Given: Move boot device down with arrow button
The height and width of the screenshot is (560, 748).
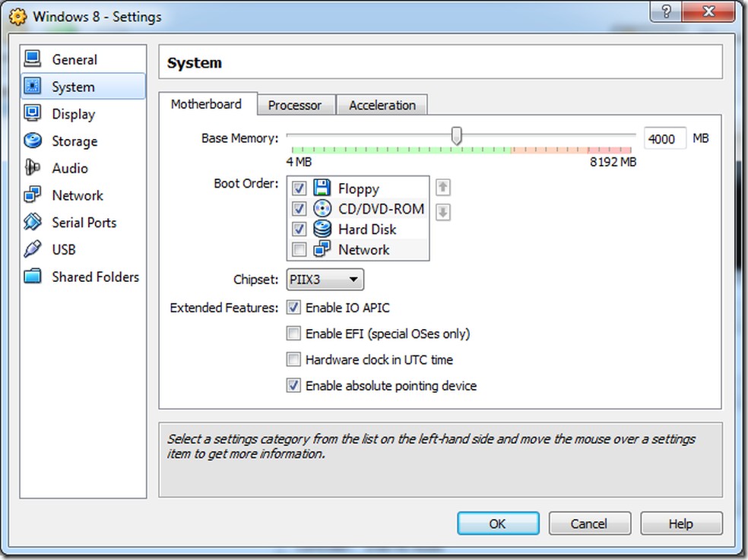Looking at the screenshot, I should coord(442,212).
